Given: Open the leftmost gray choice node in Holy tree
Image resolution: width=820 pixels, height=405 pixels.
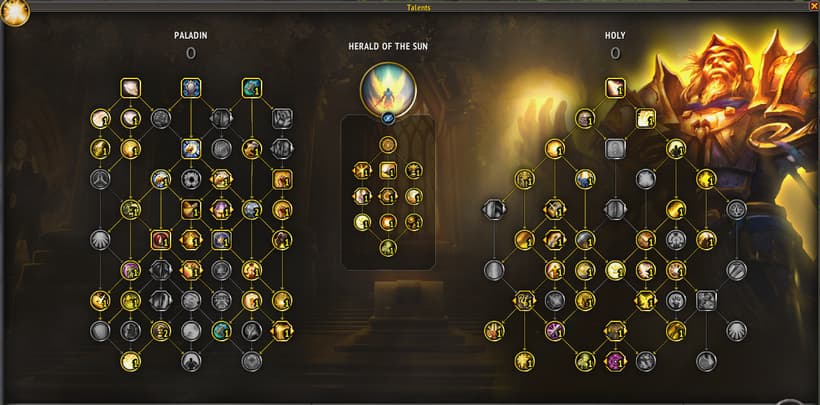Looking at the screenshot, I should pos(494,209).
